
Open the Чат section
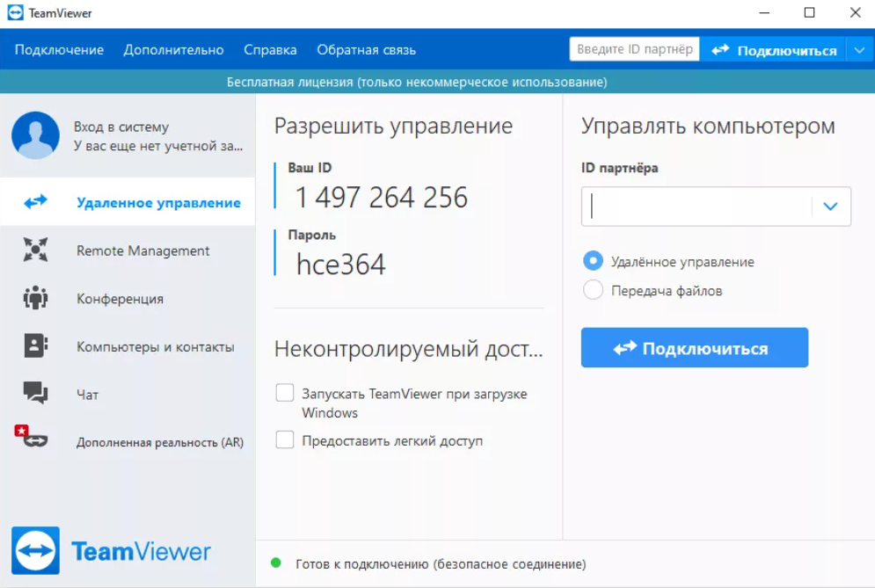[x=128, y=395]
